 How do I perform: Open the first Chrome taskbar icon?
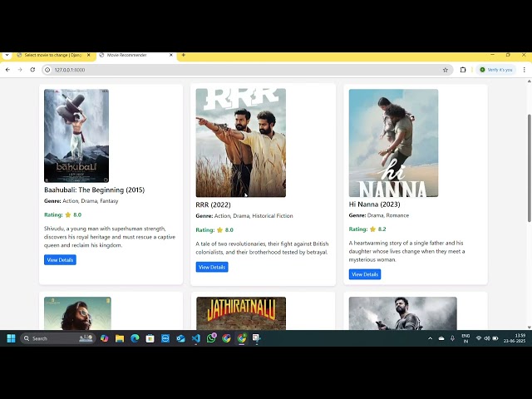coord(226,338)
